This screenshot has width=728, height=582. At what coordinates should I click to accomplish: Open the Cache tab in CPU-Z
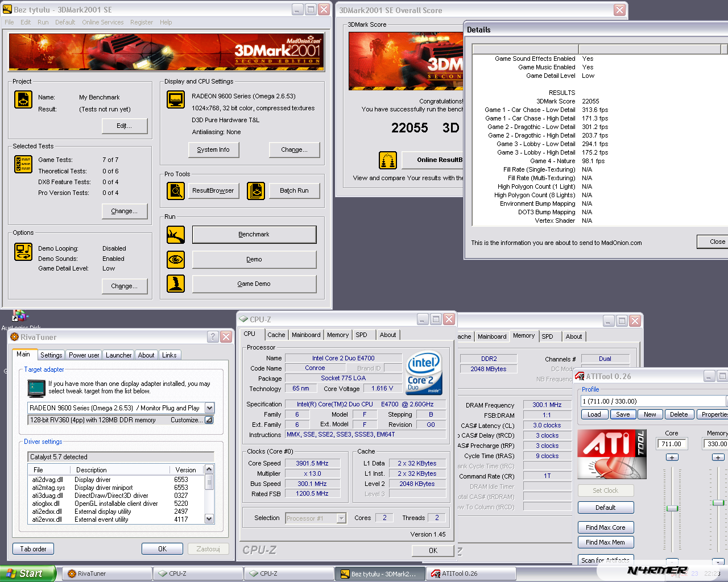click(276, 335)
